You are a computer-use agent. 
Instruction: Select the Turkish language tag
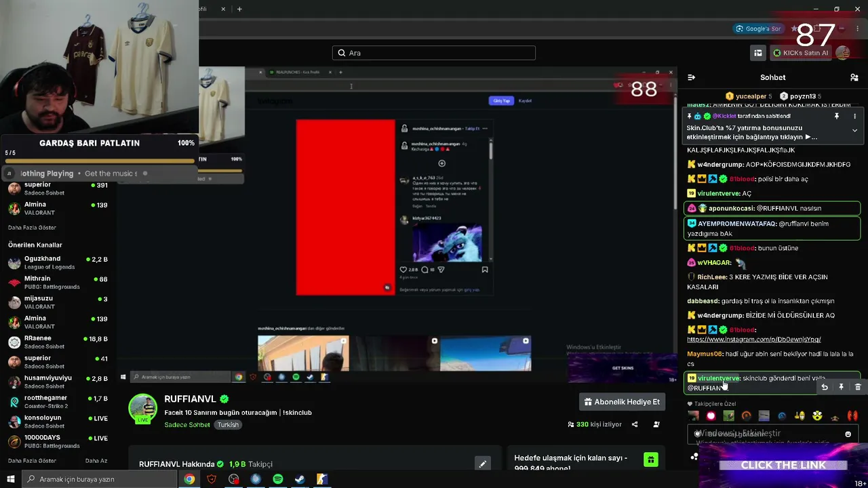click(x=228, y=425)
